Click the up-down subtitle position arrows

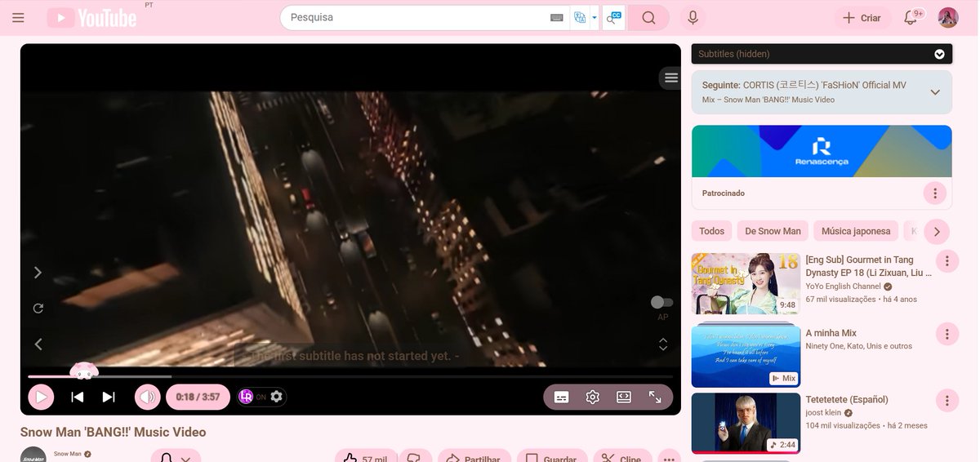coord(663,344)
